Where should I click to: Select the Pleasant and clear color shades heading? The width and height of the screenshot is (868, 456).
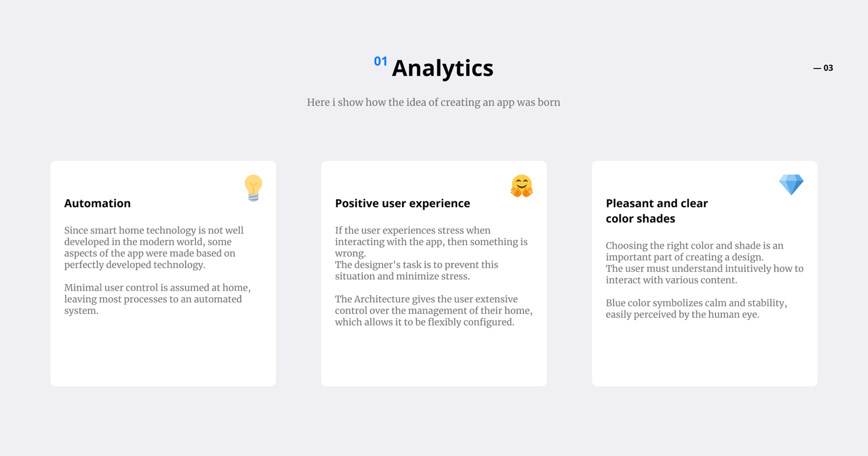pos(657,211)
